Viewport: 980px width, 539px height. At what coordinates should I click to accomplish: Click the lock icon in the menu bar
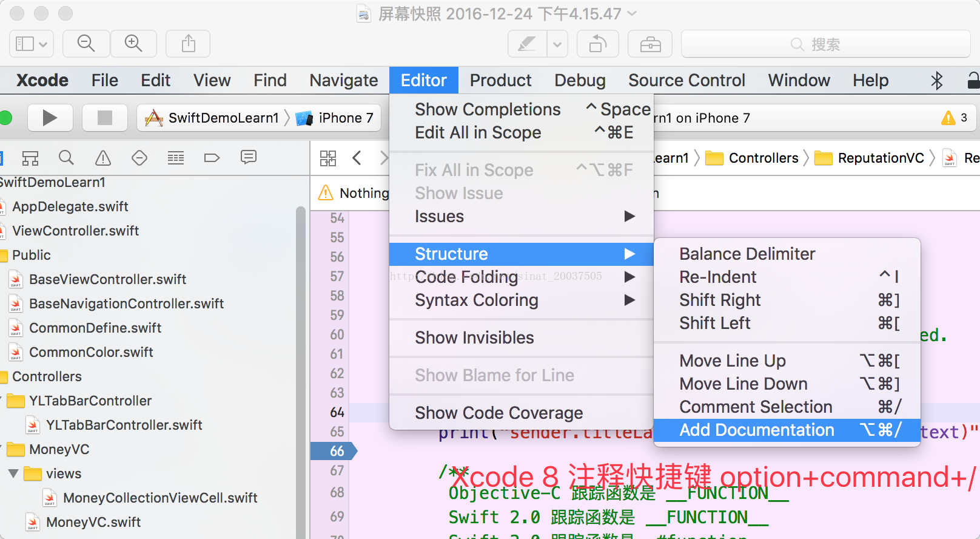(x=973, y=81)
